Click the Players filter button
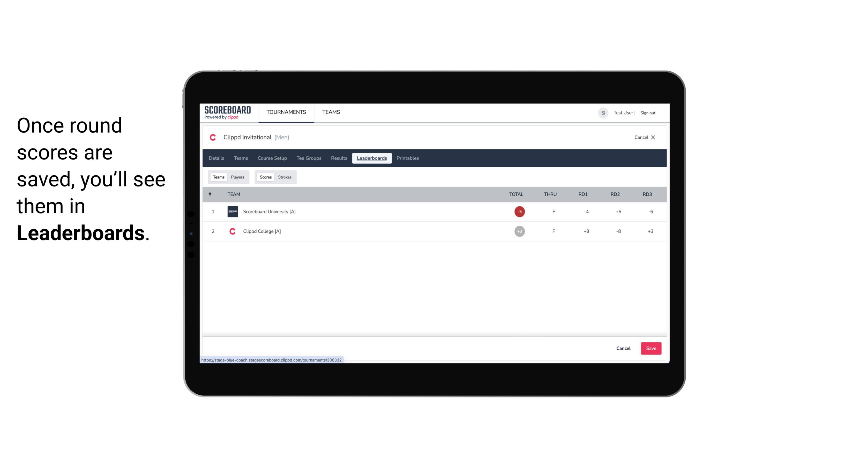868x467 pixels. (238, 177)
